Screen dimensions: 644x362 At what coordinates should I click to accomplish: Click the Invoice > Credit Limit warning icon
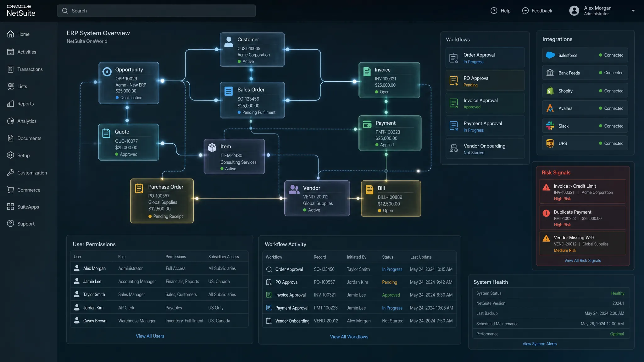point(546,187)
